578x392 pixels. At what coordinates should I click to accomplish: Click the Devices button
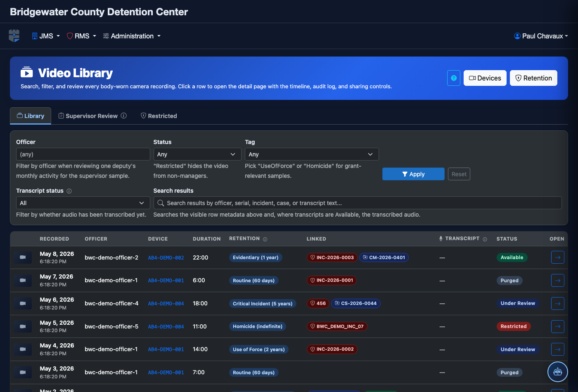[x=485, y=78]
